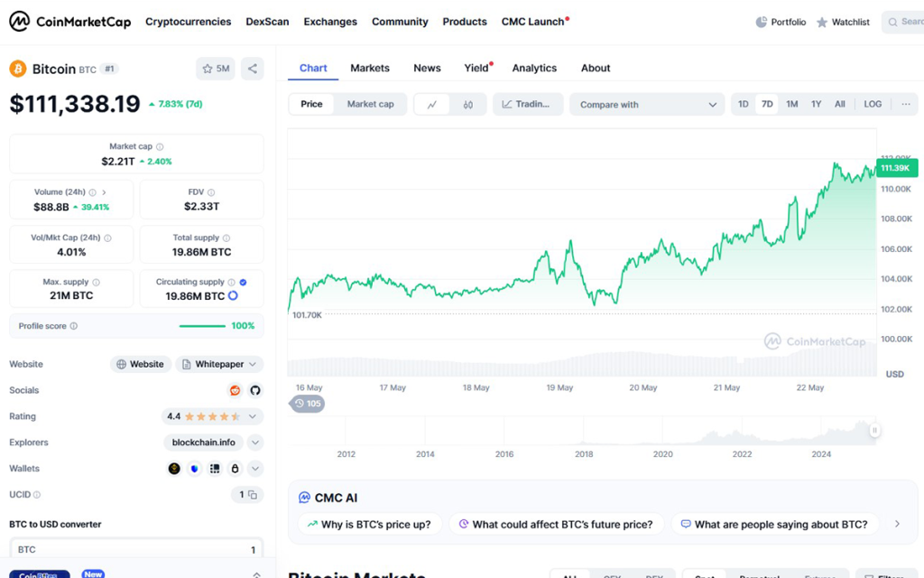
Task: Set chart range to 1Y
Action: pyautogui.click(x=816, y=104)
